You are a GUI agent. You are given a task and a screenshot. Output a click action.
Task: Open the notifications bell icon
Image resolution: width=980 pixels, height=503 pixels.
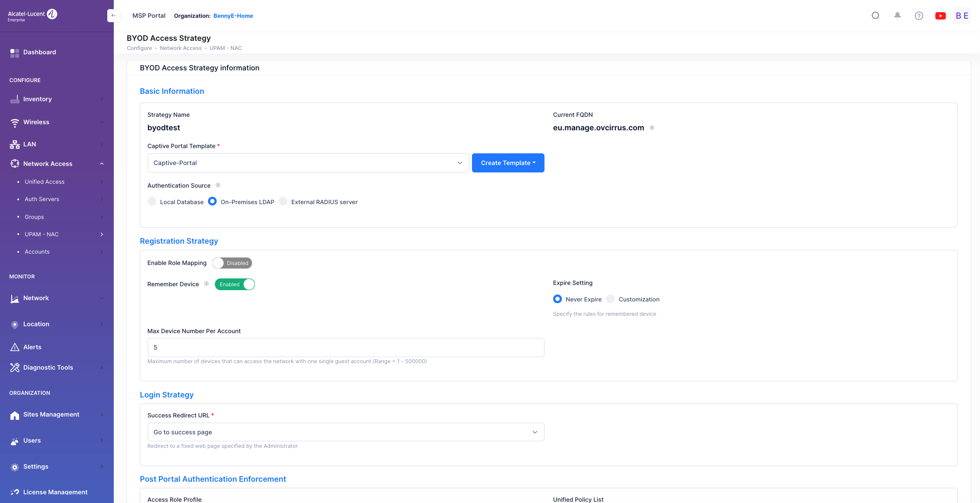coord(897,16)
